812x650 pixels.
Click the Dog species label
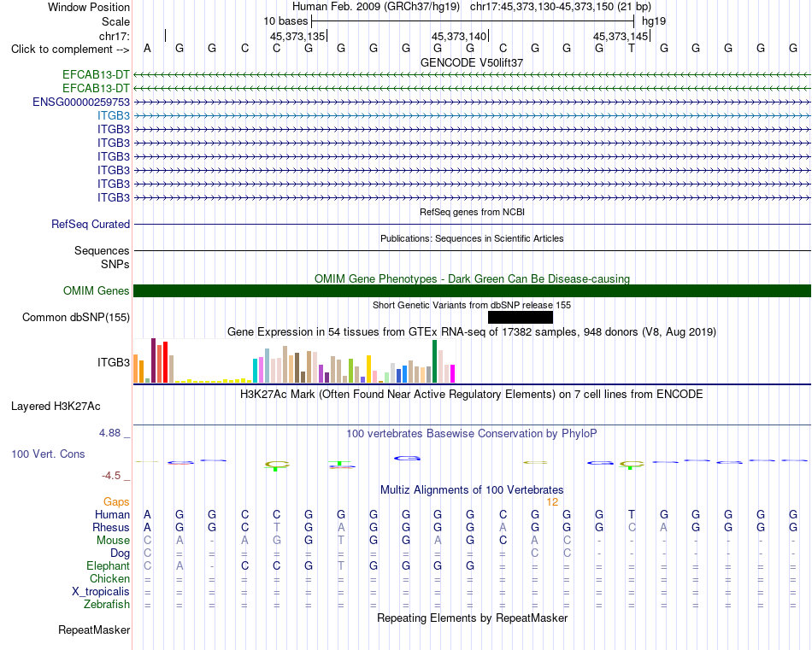point(121,553)
